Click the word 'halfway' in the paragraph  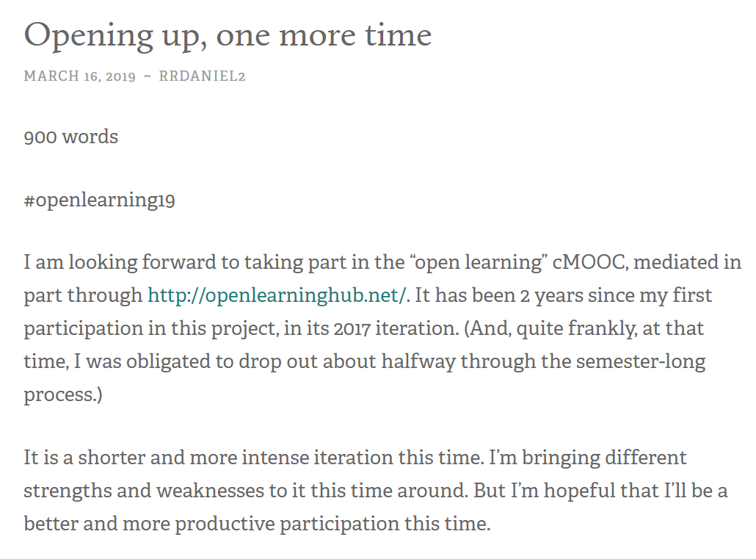tap(418, 361)
